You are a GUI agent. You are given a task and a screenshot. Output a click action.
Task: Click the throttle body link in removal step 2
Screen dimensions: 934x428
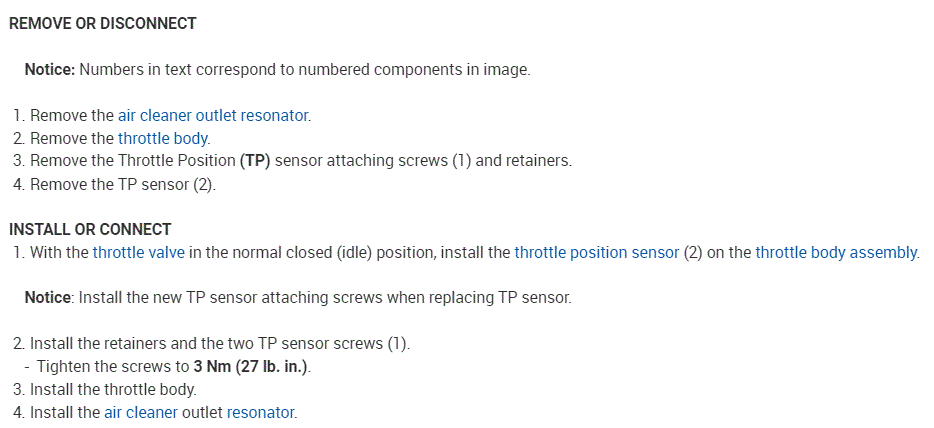pyautogui.click(x=163, y=138)
